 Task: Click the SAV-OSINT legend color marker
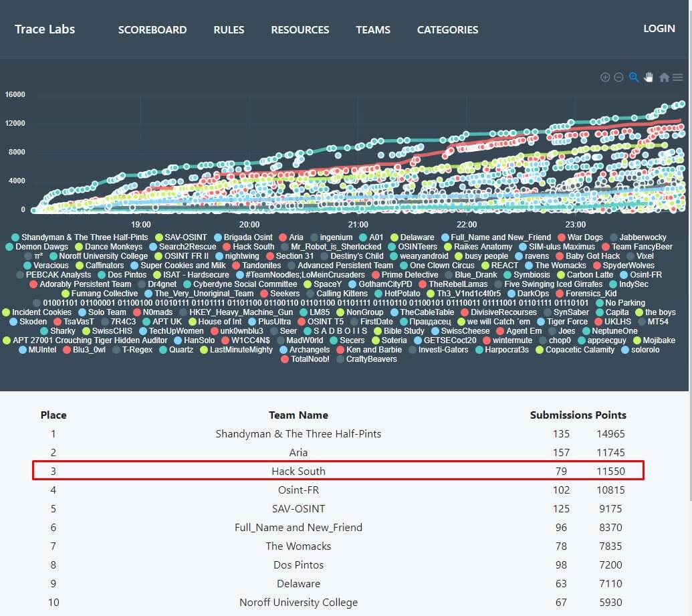click(x=159, y=237)
